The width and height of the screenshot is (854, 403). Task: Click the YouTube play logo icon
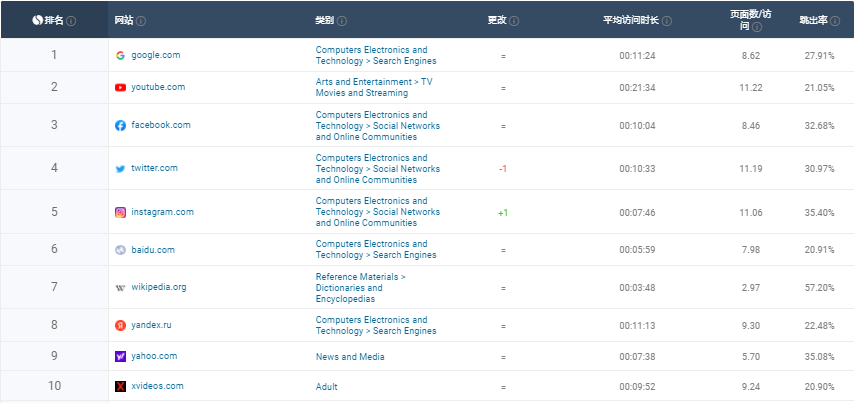120,87
